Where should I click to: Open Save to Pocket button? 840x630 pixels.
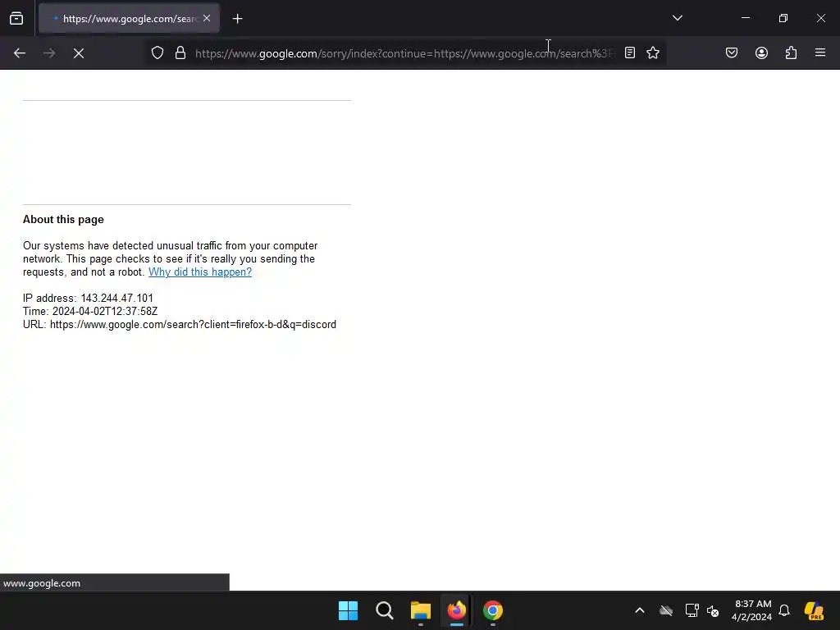point(732,53)
